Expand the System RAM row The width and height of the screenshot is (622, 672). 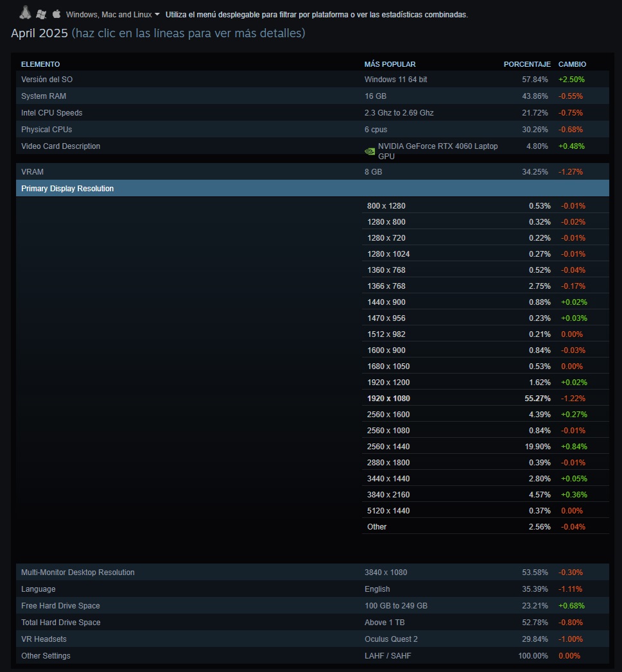[44, 96]
